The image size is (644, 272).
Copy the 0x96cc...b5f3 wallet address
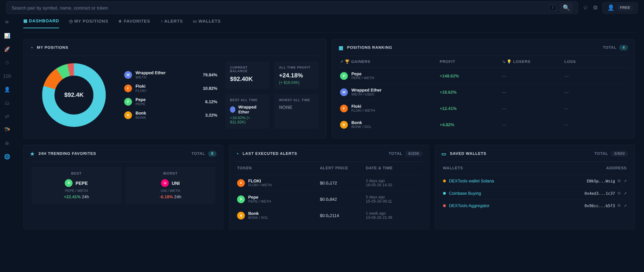click(x=619, y=206)
